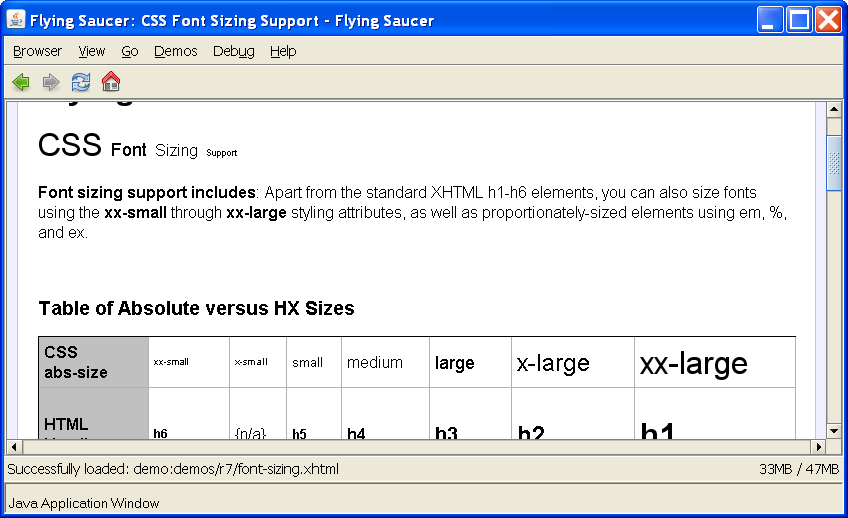Click the 'h1' table cell

coord(715,414)
